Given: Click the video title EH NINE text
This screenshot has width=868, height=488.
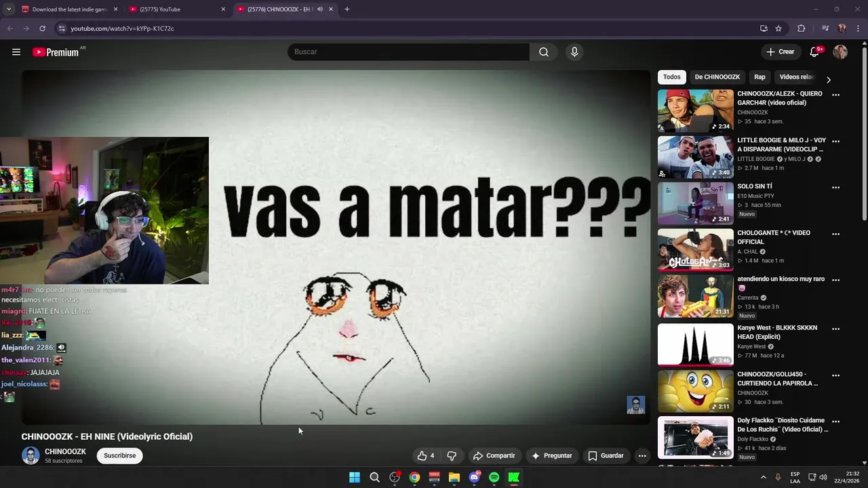Looking at the screenshot, I should [107, 436].
